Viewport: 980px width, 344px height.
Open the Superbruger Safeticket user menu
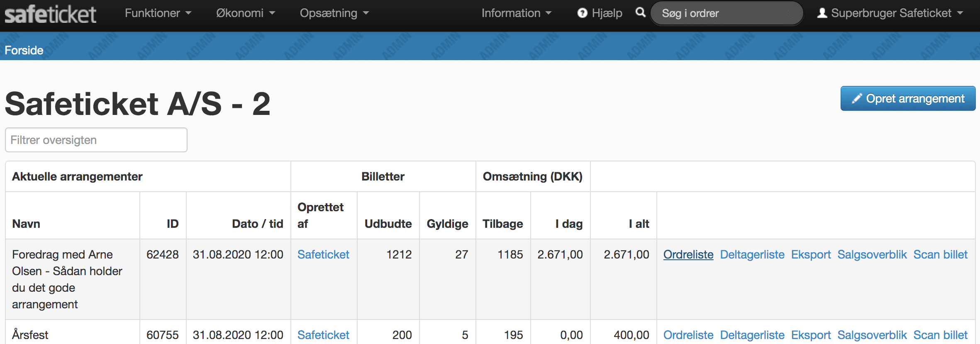pyautogui.click(x=890, y=13)
